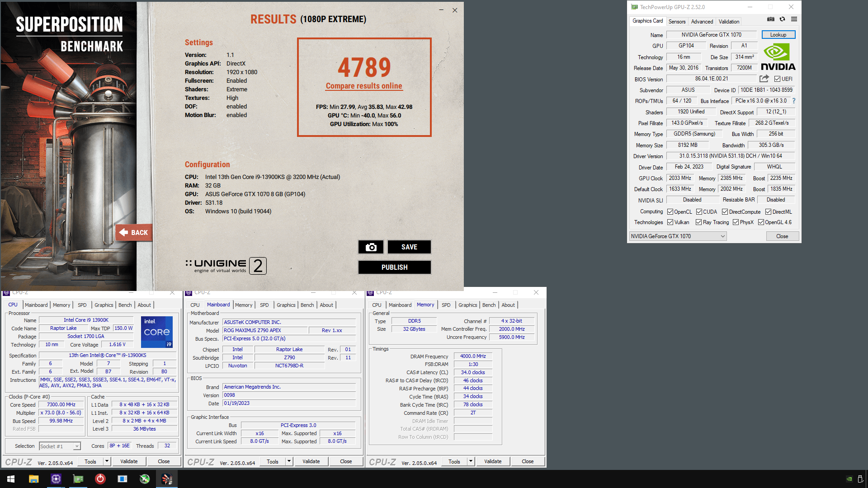This screenshot has width=868, height=488.
Task: Open the About tab in the Memory CPU-Z window
Action: [x=508, y=305]
